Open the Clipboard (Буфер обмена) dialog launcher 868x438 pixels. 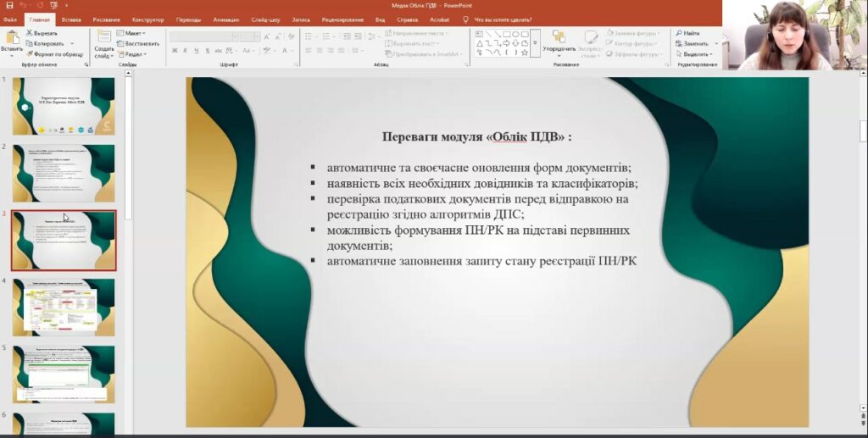(x=86, y=64)
